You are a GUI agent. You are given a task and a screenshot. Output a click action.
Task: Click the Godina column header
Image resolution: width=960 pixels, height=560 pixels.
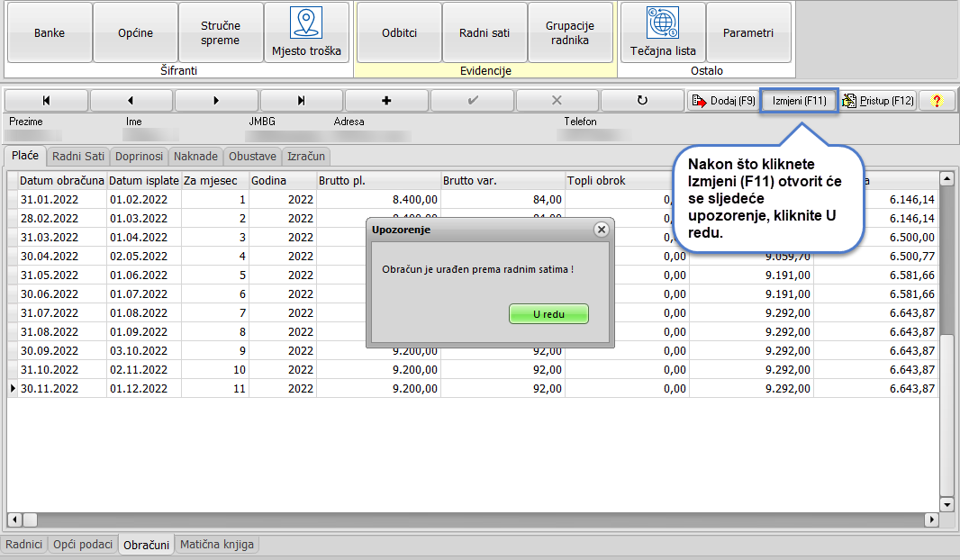click(282, 181)
